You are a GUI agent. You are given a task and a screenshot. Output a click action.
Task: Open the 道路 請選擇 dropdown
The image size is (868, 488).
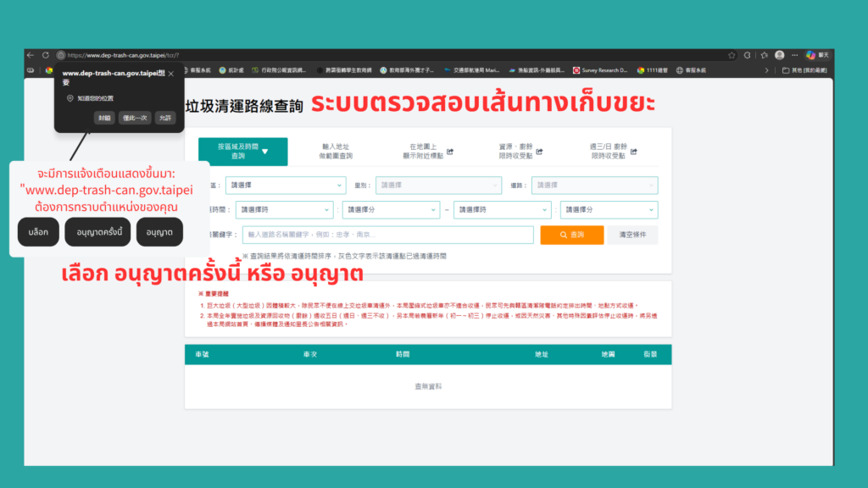click(594, 186)
